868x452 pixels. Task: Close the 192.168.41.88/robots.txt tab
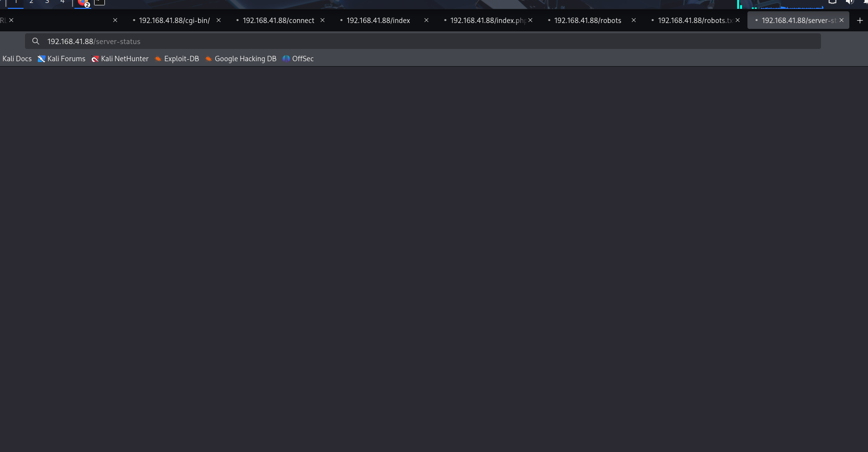[x=738, y=21]
